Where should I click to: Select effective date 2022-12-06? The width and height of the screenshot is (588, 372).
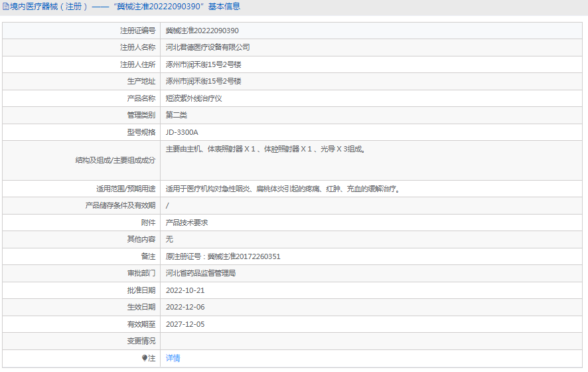184,307
